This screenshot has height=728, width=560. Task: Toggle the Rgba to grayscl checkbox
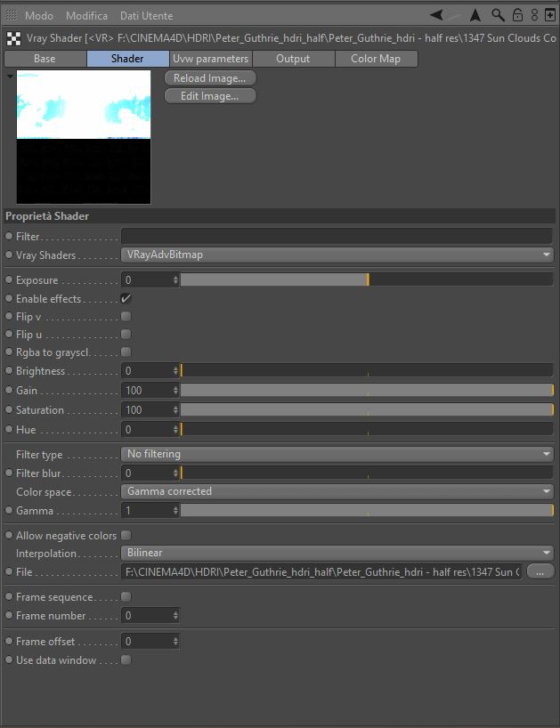126,352
